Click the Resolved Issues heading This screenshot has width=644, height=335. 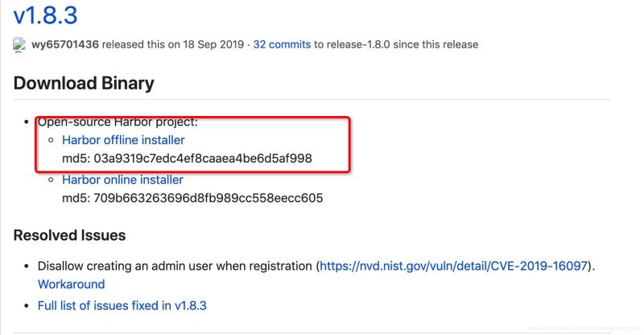pos(69,235)
